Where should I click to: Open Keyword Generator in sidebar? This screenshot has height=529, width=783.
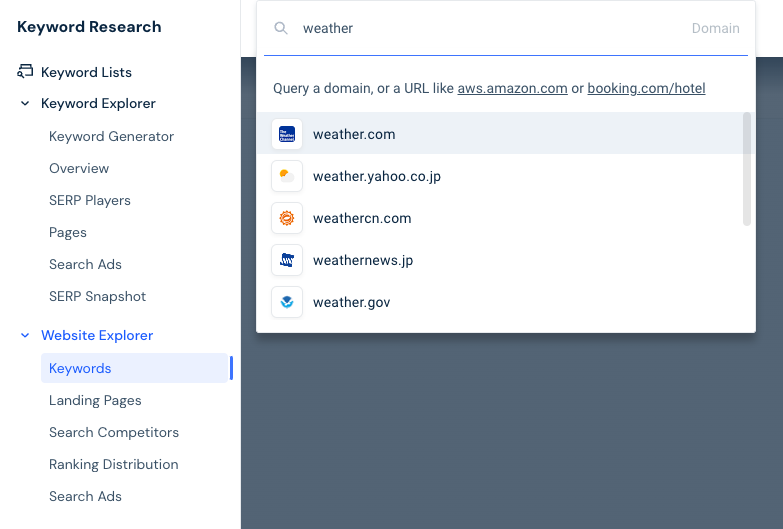point(111,136)
